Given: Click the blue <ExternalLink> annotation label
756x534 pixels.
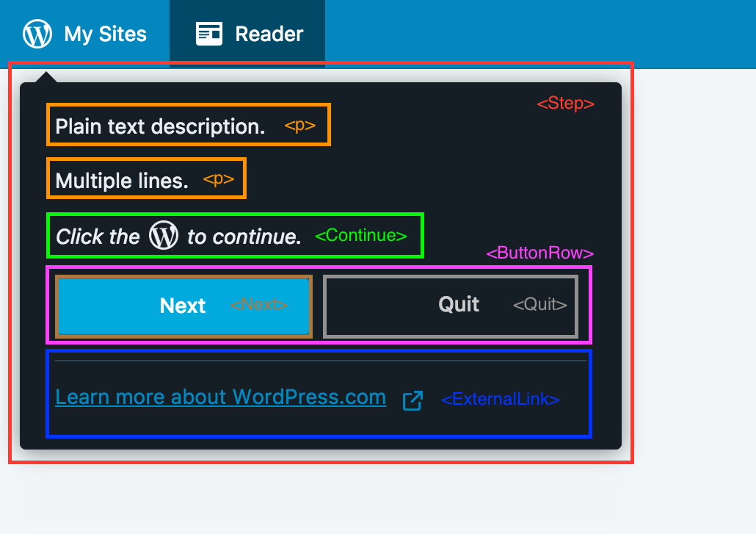Looking at the screenshot, I should 500,400.
